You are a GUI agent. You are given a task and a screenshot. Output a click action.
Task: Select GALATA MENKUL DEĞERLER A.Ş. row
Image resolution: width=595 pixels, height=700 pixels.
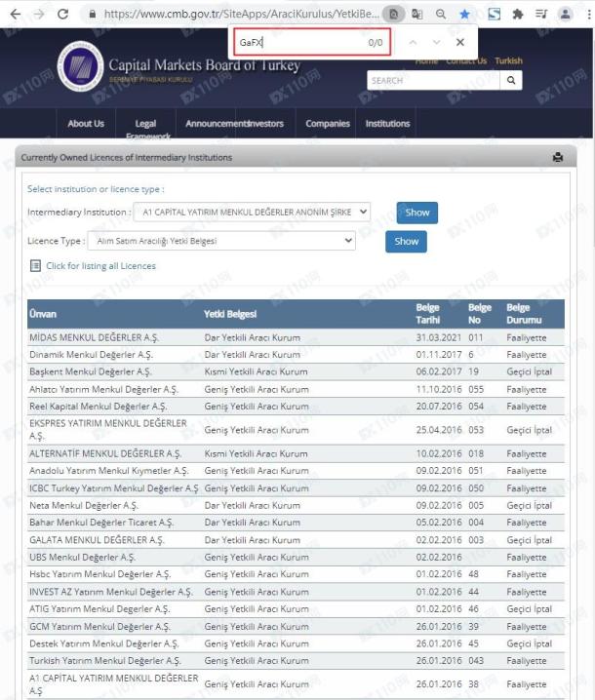296,540
